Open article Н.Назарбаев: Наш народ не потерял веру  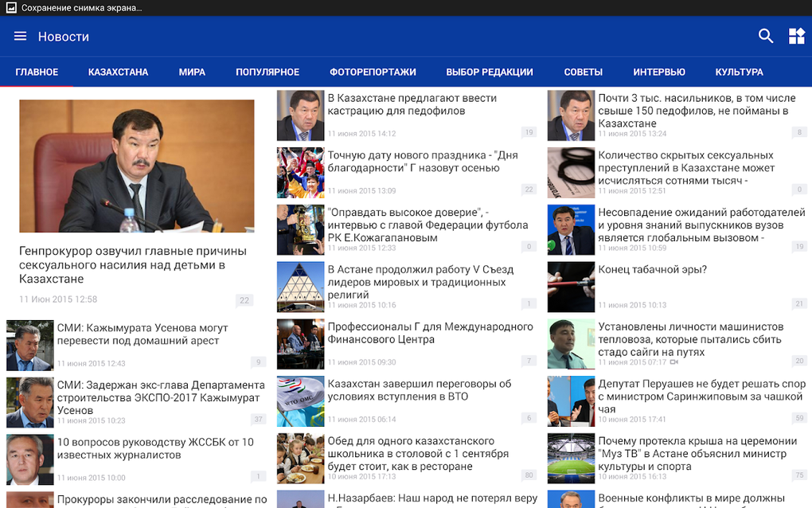(432, 498)
